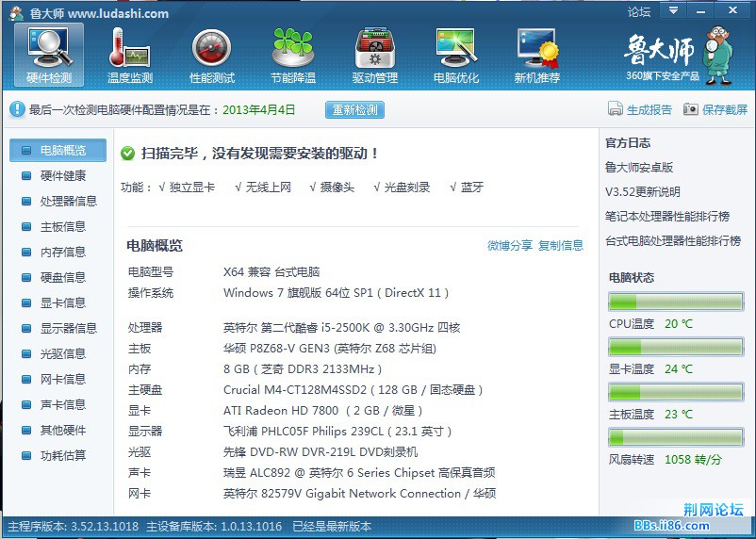This screenshot has width=756, height=539.
Task: Open the 节能降温 energy saving page
Action: tap(292, 55)
